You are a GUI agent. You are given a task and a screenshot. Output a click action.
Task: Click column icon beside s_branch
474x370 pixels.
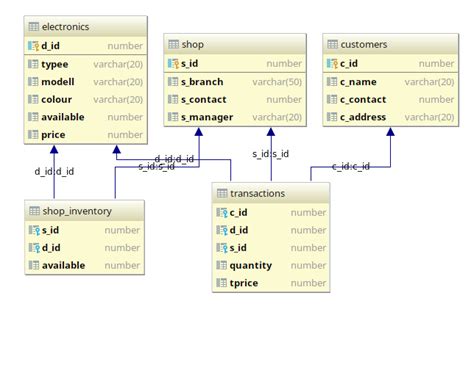pyautogui.click(x=173, y=82)
